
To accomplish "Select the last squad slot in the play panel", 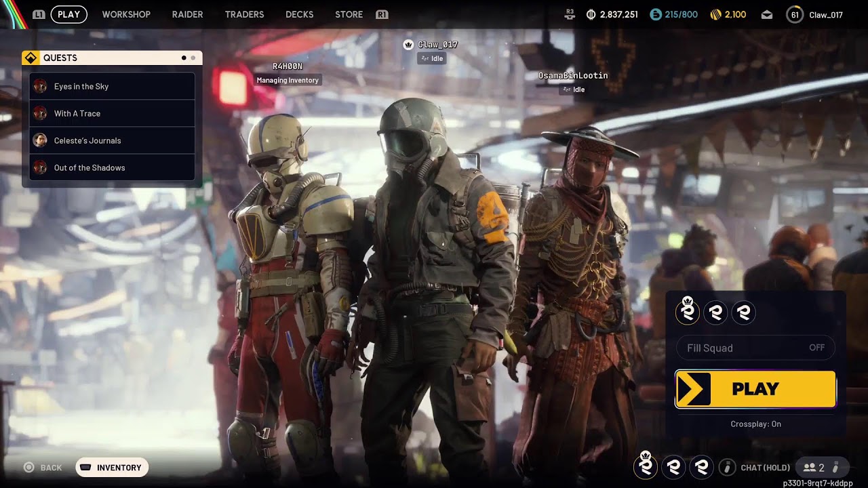I will click(743, 312).
